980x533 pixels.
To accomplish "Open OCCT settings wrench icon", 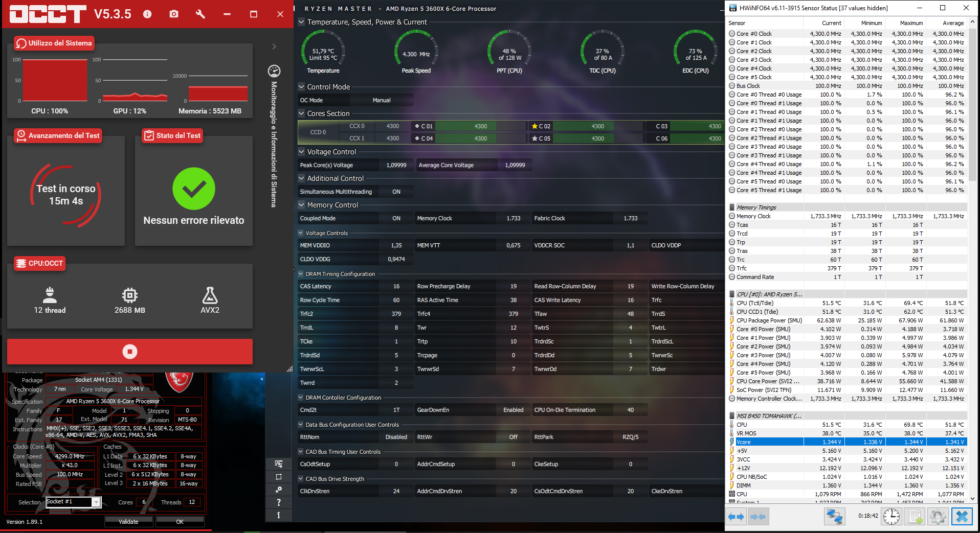I will click(x=201, y=14).
